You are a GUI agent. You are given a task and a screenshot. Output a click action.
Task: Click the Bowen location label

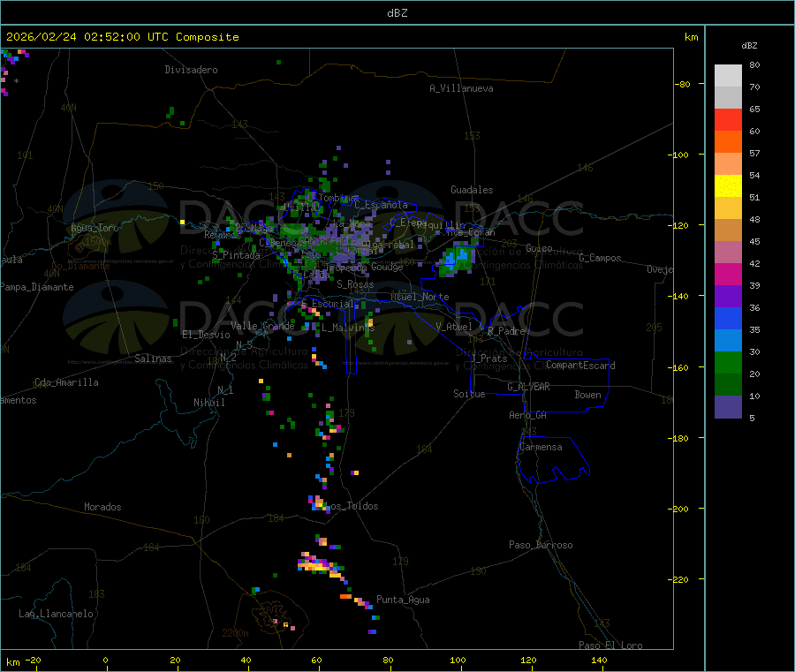pos(587,395)
